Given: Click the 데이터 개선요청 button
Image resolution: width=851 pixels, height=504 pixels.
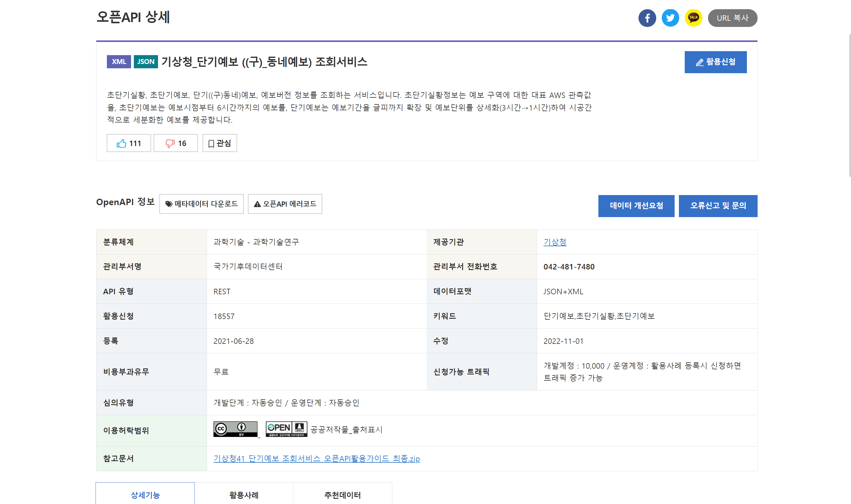Looking at the screenshot, I should click(636, 206).
